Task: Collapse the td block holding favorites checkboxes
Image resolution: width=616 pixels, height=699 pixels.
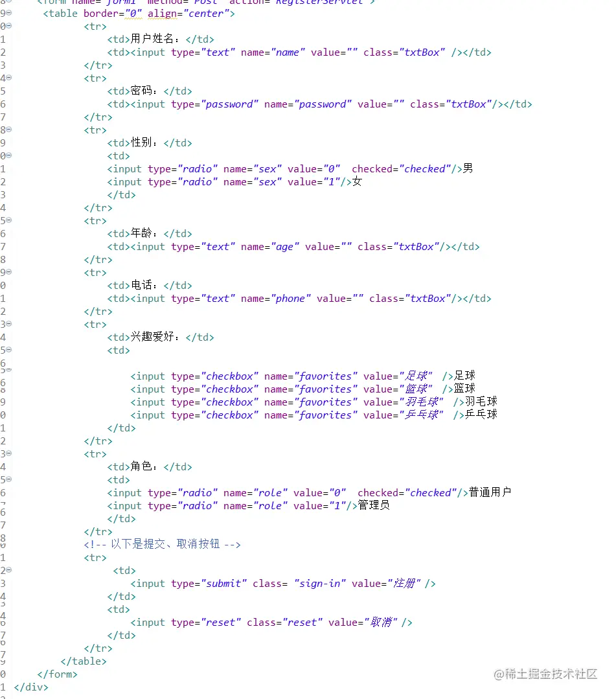Action: [x=9, y=350]
